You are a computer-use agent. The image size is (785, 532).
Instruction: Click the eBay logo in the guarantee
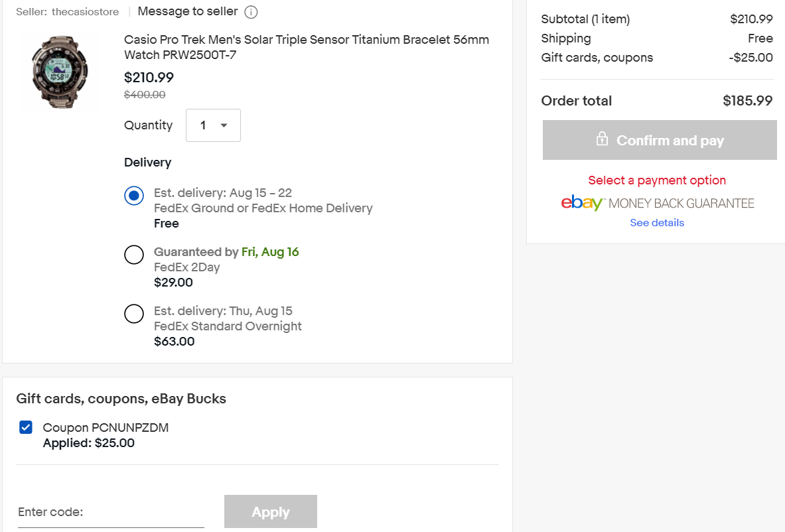(x=581, y=203)
